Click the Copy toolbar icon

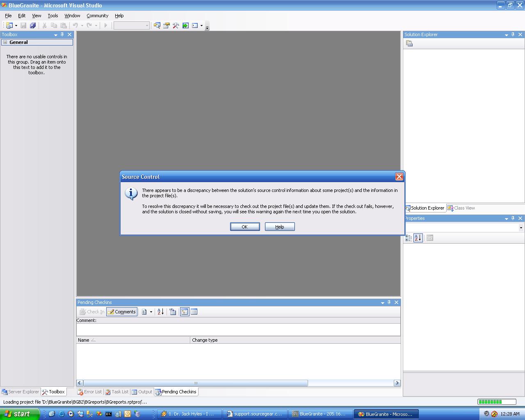tap(54, 25)
